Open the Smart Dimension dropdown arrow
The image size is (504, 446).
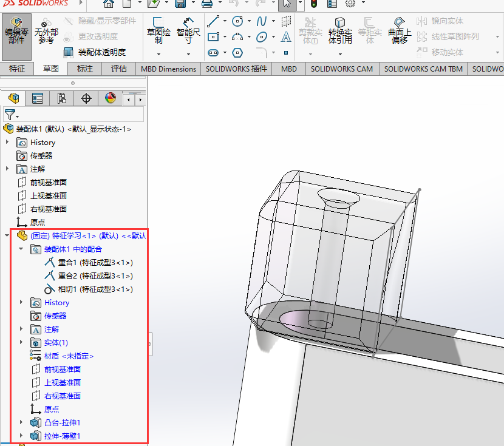(188, 54)
